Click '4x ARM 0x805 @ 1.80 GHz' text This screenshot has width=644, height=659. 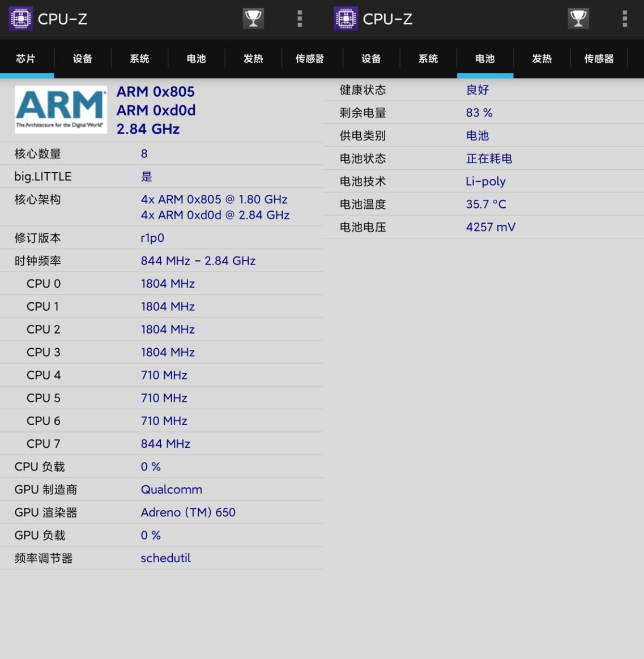click(x=214, y=199)
